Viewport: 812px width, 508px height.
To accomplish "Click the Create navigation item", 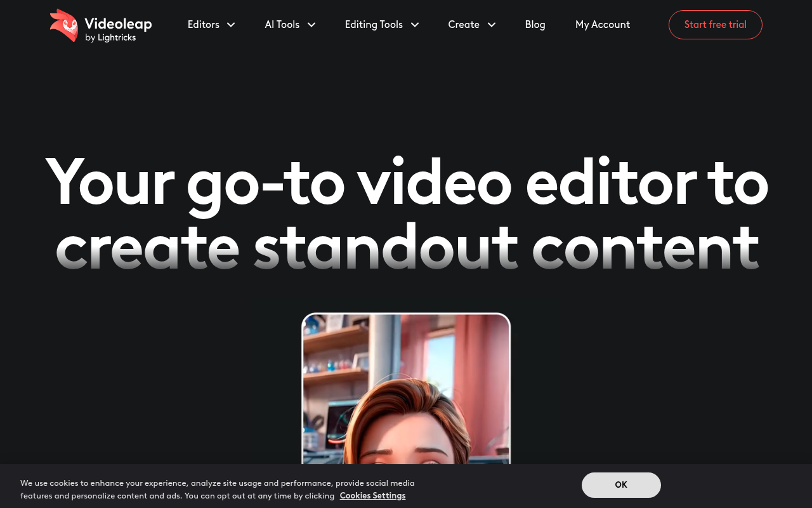I will (464, 25).
